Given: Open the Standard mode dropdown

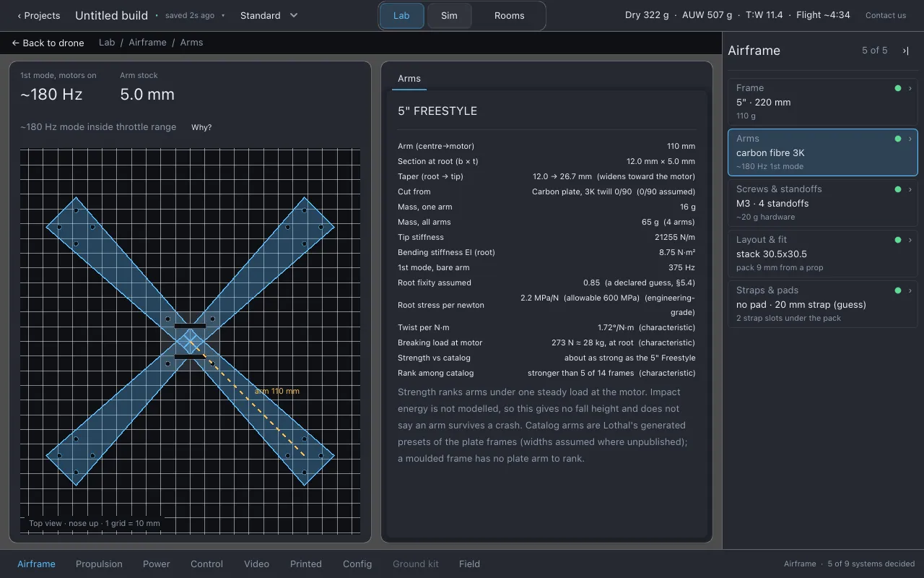Looking at the screenshot, I should 269,15.
